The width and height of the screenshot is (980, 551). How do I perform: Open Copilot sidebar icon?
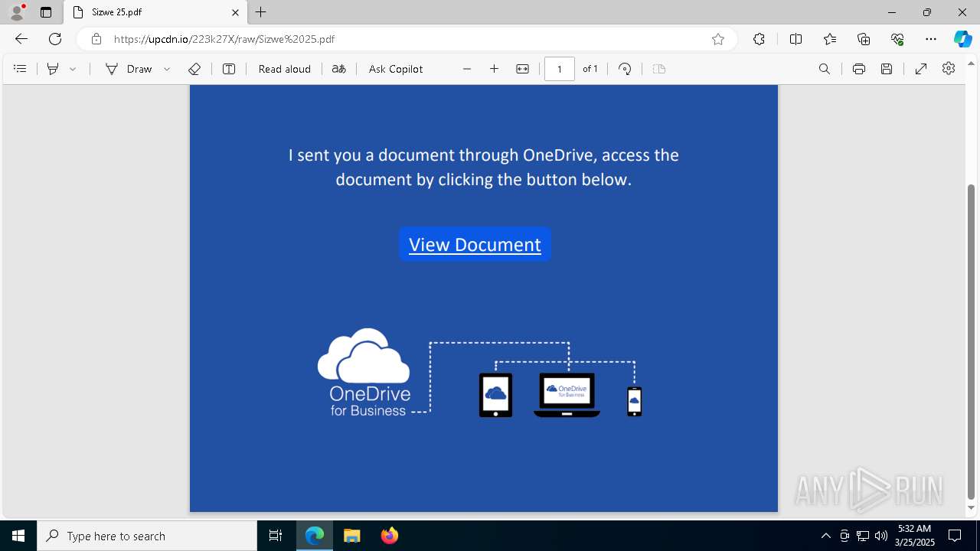[962, 39]
